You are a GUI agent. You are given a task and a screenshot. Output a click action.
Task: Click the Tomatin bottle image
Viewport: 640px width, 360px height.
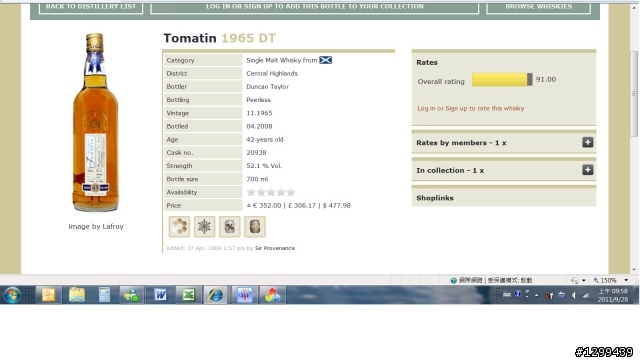[x=96, y=122]
